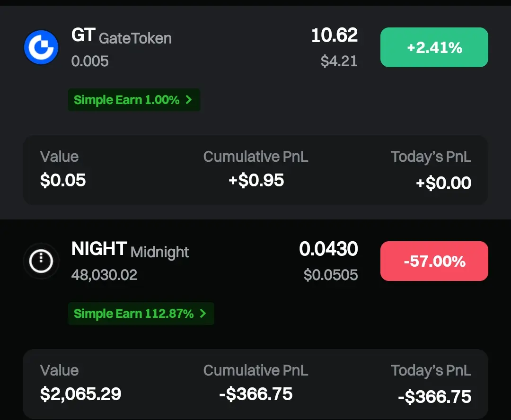511x420 pixels.
Task: Click GT Today's PnL +$0.00
Action: [x=443, y=183]
